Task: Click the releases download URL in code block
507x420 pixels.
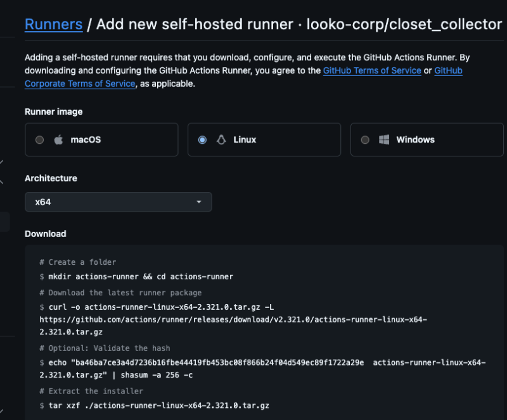Action: [x=233, y=320]
